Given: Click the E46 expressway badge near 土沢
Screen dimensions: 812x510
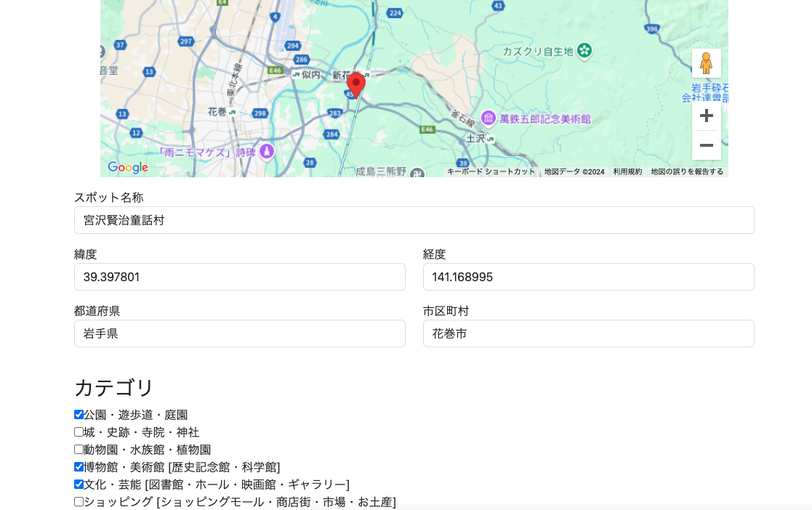Looking at the screenshot, I should tap(427, 129).
